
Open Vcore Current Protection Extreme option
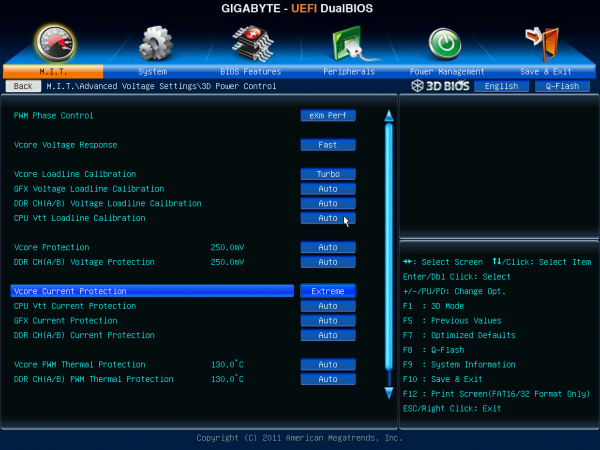pyautogui.click(x=328, y=291)
